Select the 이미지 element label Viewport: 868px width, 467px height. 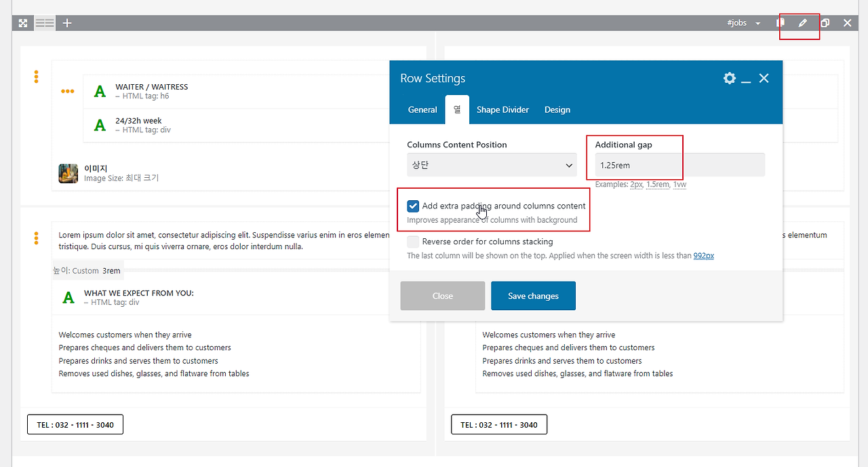[96, 168]
